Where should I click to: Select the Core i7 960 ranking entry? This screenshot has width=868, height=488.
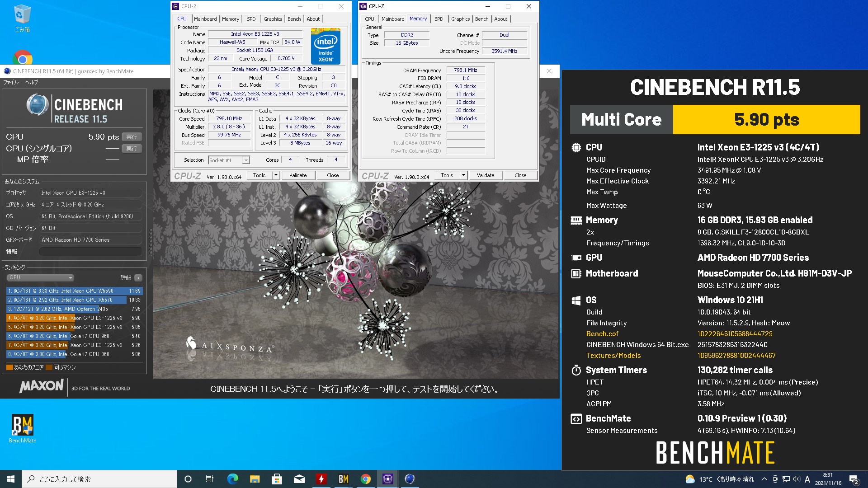coord(74,336)
